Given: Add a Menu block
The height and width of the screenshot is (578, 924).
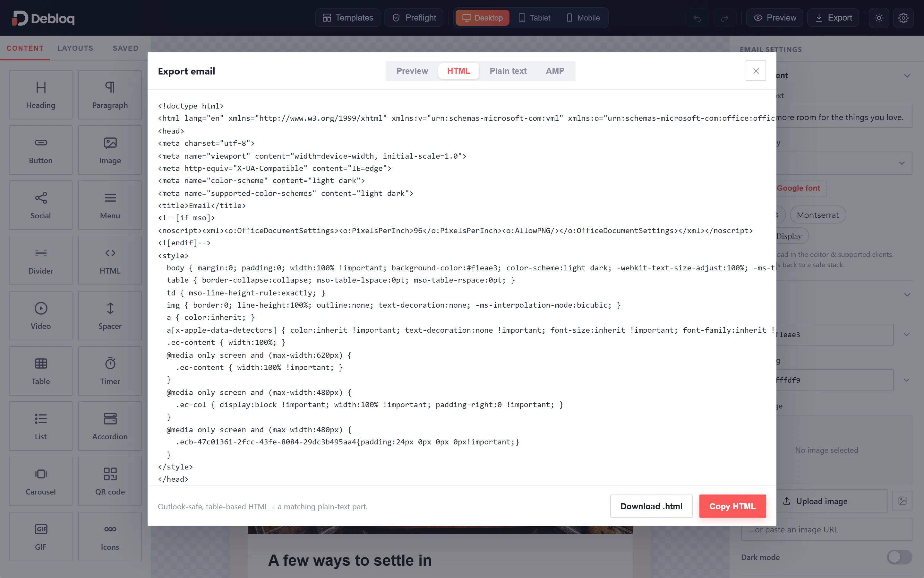Looking at the screenshot, I should (x=110, y=205).
